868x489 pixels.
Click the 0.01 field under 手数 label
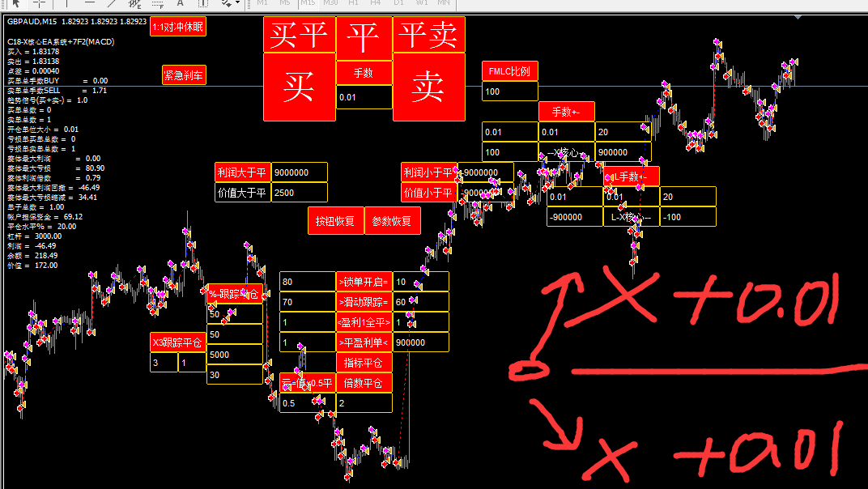pyautogui.click(x=364, y=97)
